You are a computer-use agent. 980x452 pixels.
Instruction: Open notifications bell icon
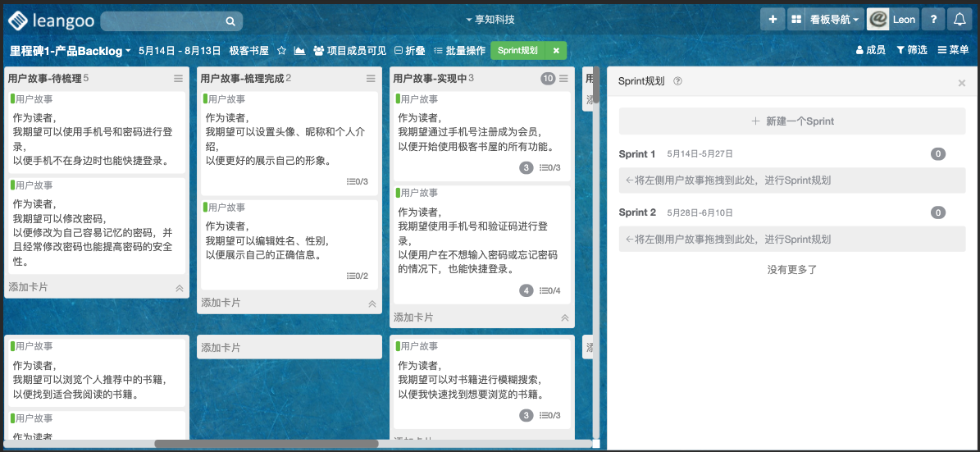[959, 20]
